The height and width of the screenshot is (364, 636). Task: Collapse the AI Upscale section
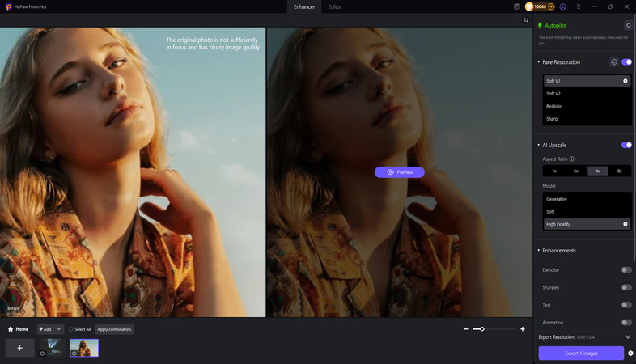(x=539, y=145)
